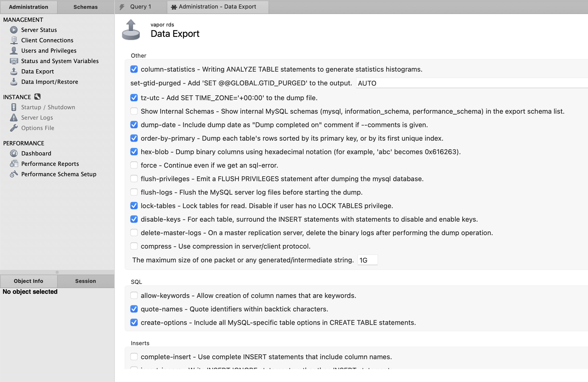Open Data Export in the Management list

coord(38,71)
